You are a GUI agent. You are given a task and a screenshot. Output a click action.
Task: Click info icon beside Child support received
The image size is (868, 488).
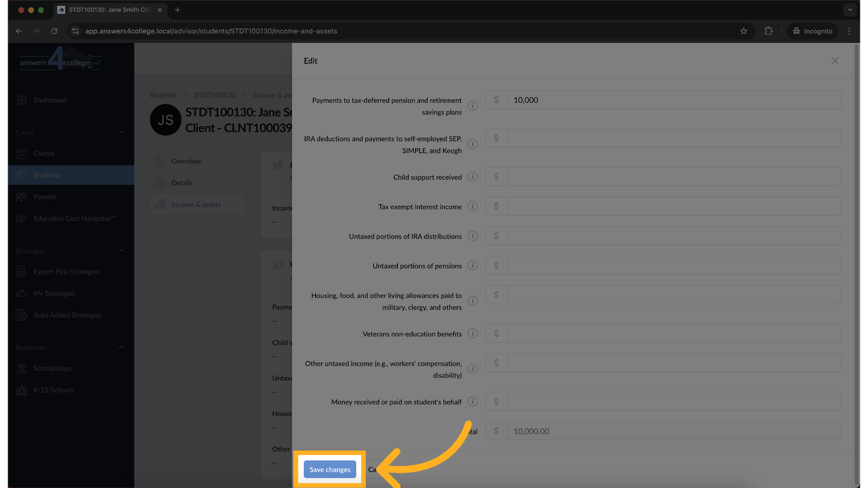472,177
